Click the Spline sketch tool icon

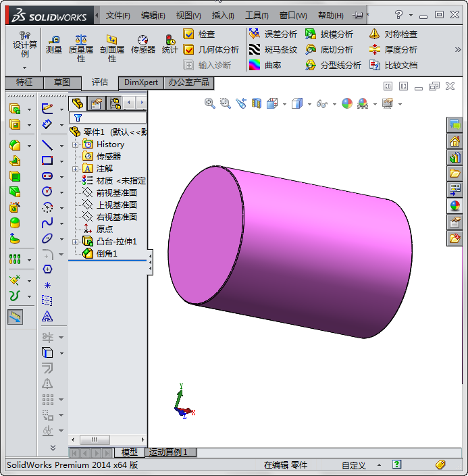click(x=47, y=222)
